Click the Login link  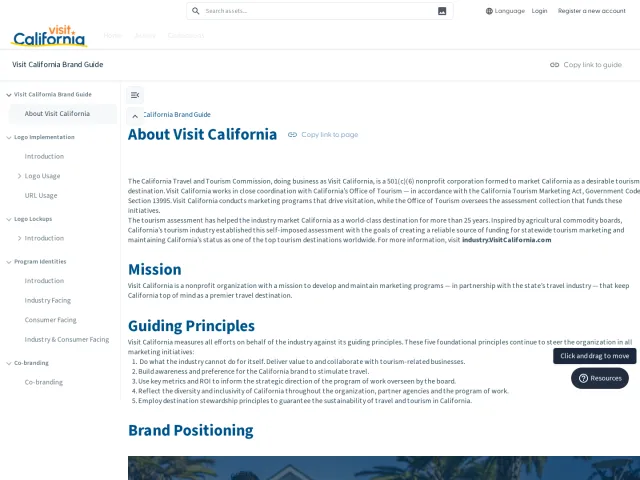tap(539, 11)
